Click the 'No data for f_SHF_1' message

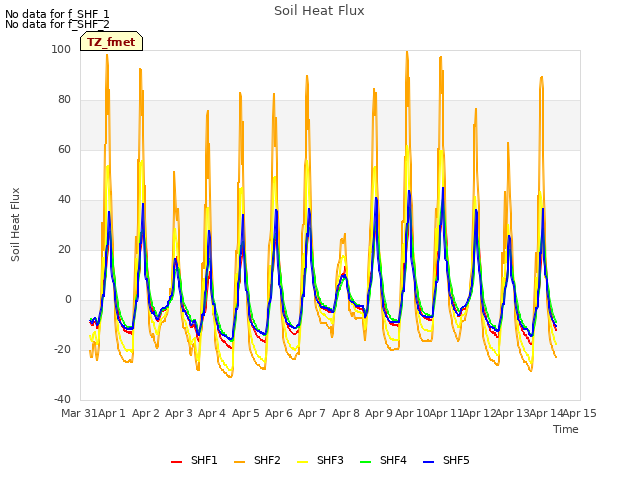click(57, 14)
